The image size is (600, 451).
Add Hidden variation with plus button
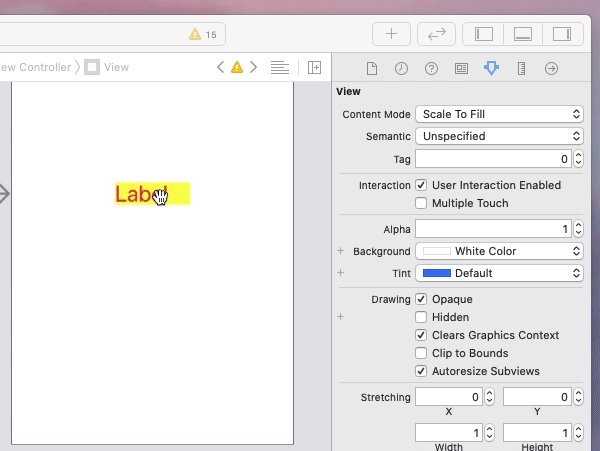point(341,317)
